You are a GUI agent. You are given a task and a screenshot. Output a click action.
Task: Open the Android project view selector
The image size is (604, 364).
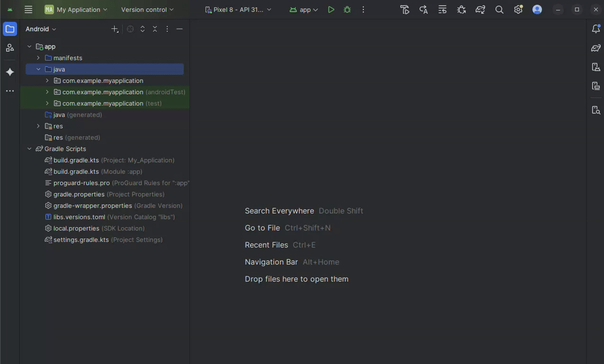point(41,29)
